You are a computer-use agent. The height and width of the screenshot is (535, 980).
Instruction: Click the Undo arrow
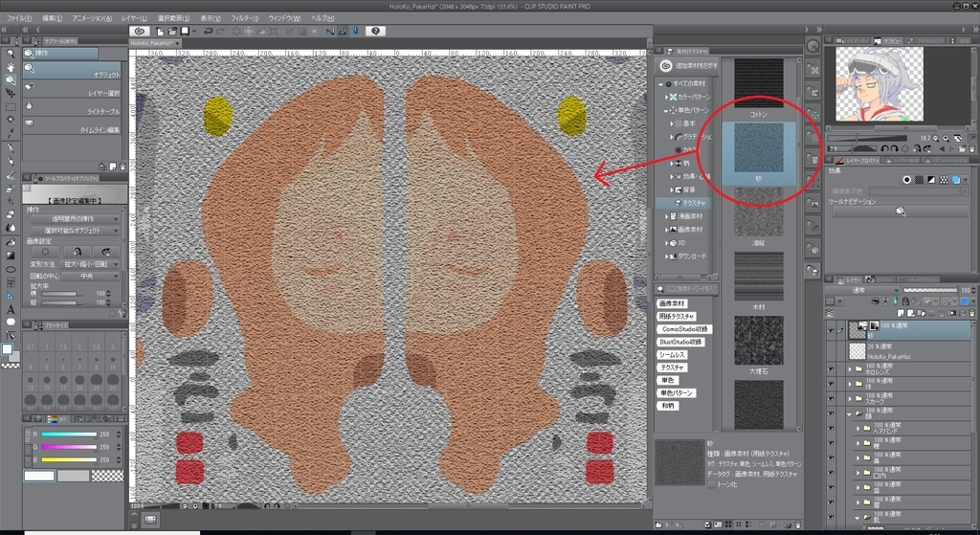pos(208,31)
